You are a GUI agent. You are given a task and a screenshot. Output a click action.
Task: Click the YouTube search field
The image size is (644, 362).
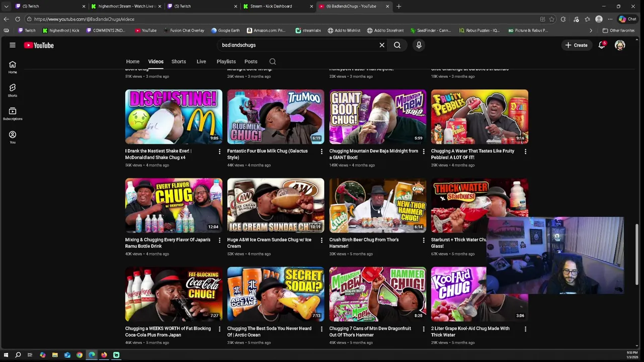pyautogui.click(x=299, y=45)
